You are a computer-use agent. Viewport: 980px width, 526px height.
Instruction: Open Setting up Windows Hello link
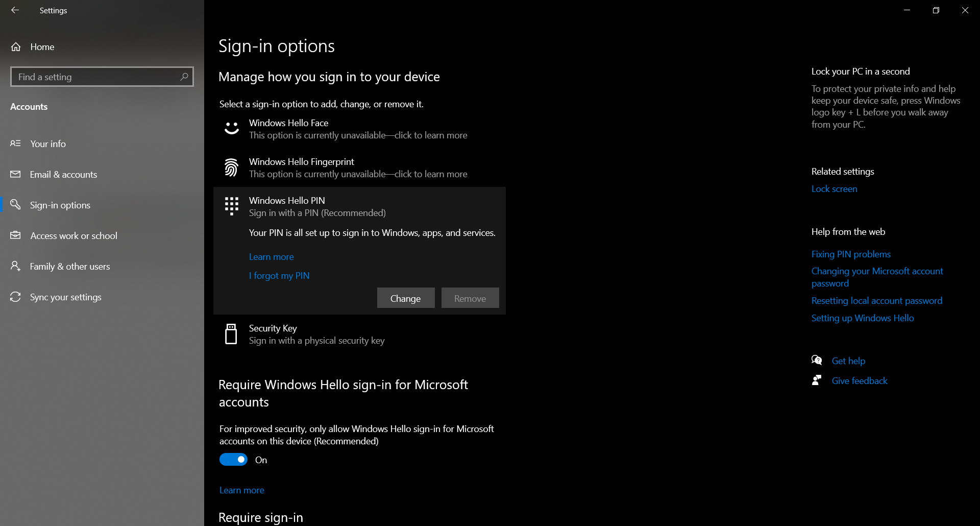tap(863, 318)
